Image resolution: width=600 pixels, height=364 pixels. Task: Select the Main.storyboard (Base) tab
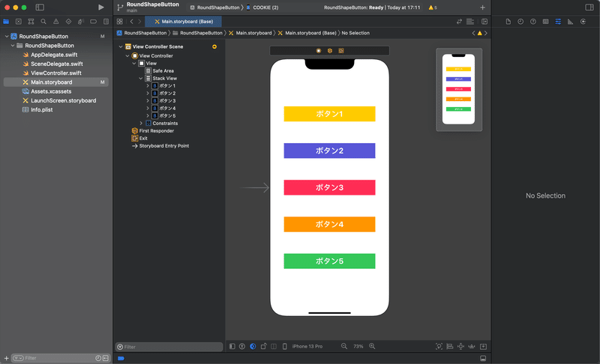pyautogui.click(x=183, y=22)
